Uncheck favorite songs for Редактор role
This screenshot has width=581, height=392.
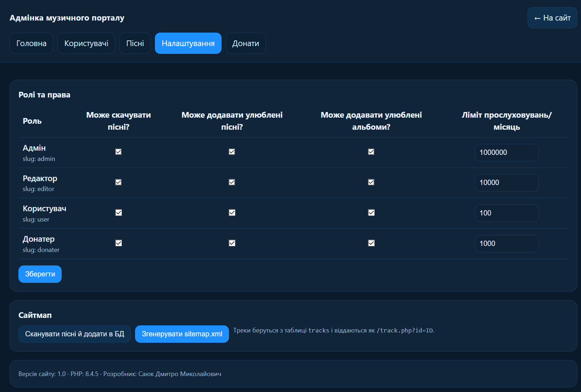pos(232,182)
